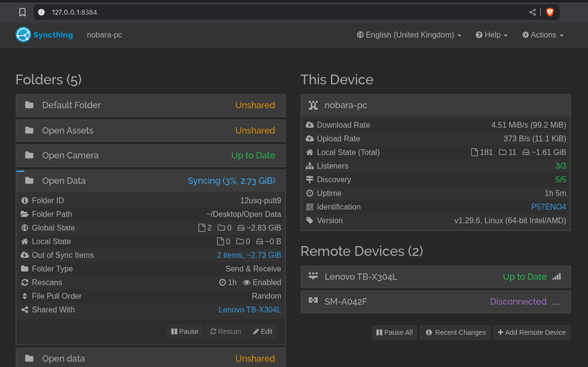588x367 pixels.
Task: Click the Syncthing logo icon
Action: [x=23, y=35]
